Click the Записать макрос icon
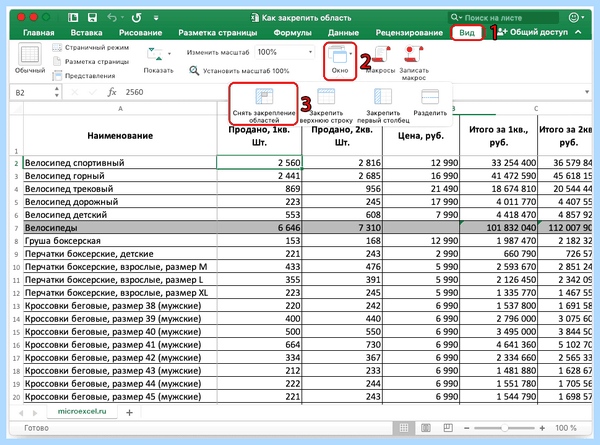The height and width of the screenshot is (445, 600). click(x=414, y=62)
